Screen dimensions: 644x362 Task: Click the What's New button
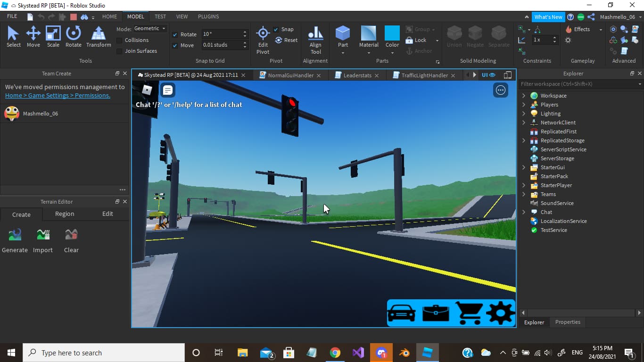548,16
